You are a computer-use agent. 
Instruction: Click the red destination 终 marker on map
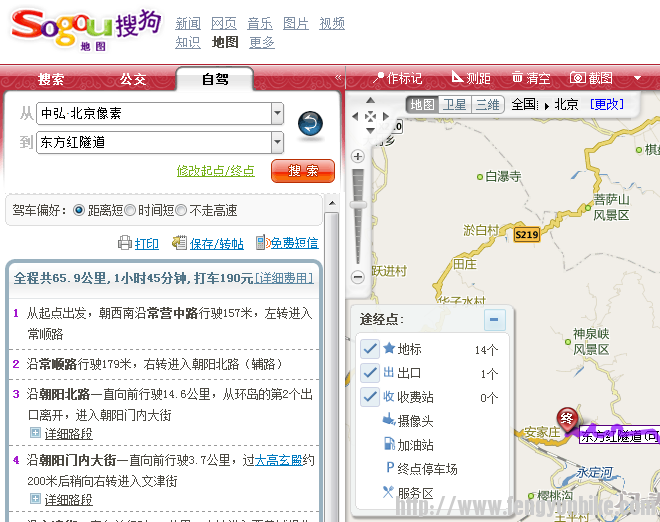click(x=567, y=419)
